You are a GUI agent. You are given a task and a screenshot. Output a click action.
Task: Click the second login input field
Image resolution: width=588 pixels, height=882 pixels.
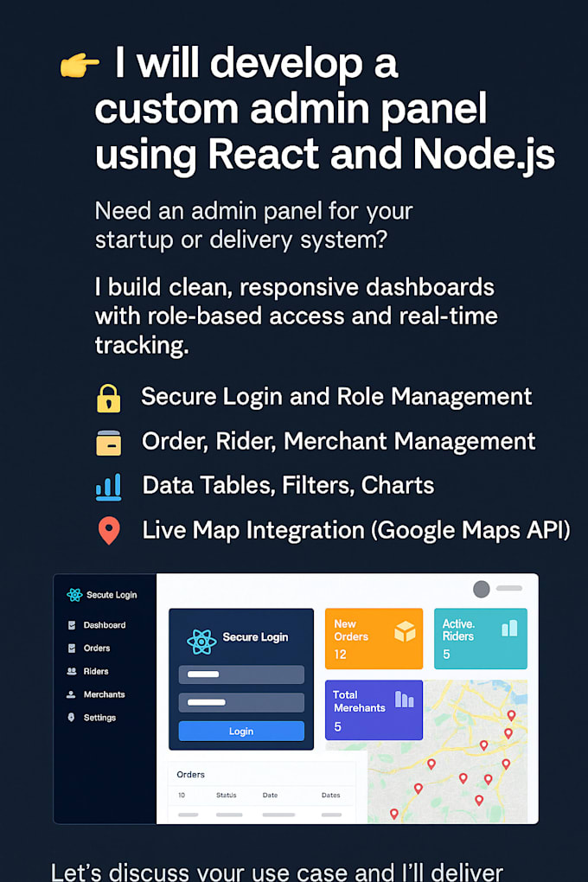click(x=241, y=702)
